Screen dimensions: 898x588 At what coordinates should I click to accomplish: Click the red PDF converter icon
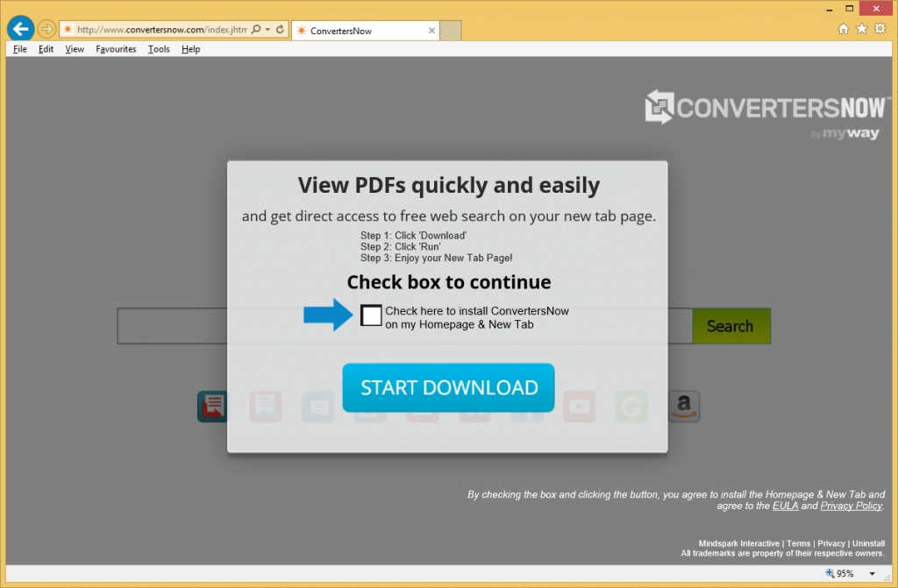click(x=212, y=407)
